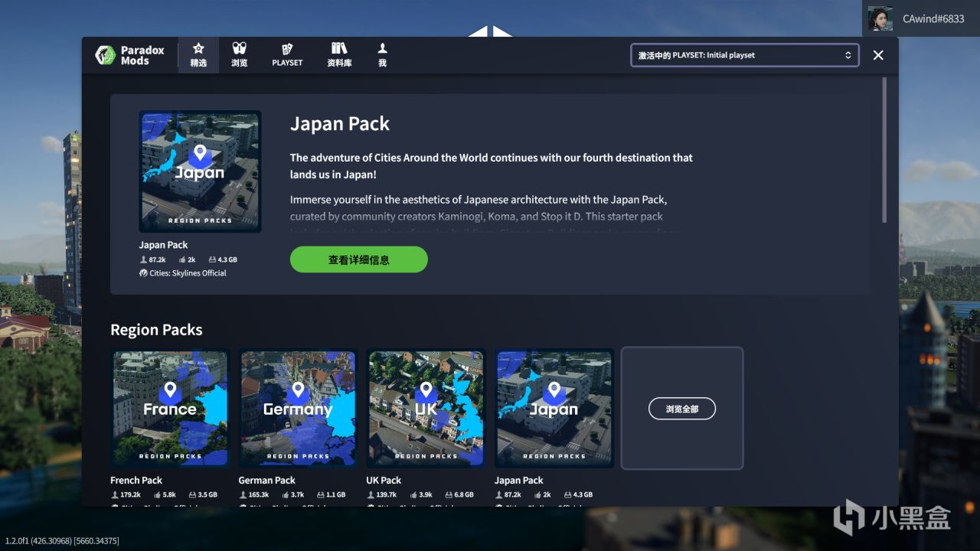Click the 139.7k subscribers icon on UK Pack
This screenshot has height=551, width=980.
pyautogui.click(x=371, y=495)
